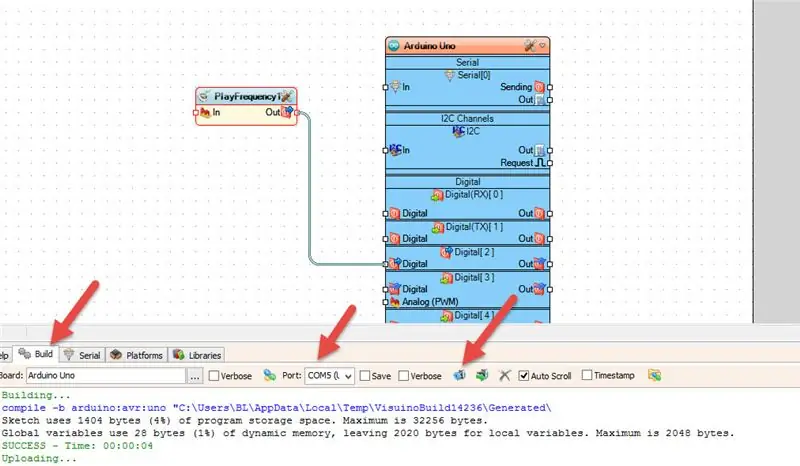Click Digital[ 3 ] Out pin icon
This screenshot has height=466, width=800.
click(x=539, y=289)
